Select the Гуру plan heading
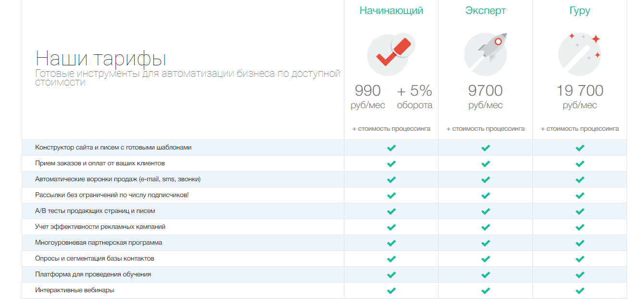The height and width of the screenshot is (299, 644). (580, 11)
